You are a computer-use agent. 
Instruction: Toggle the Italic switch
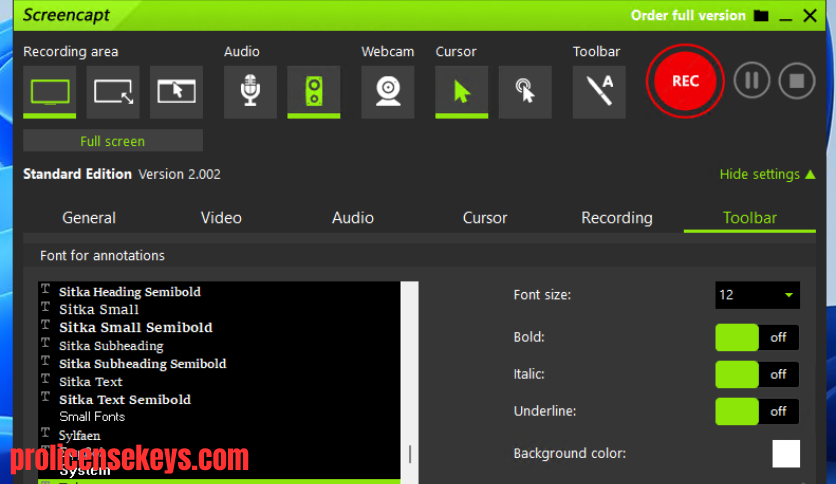[x=757, y=374]
